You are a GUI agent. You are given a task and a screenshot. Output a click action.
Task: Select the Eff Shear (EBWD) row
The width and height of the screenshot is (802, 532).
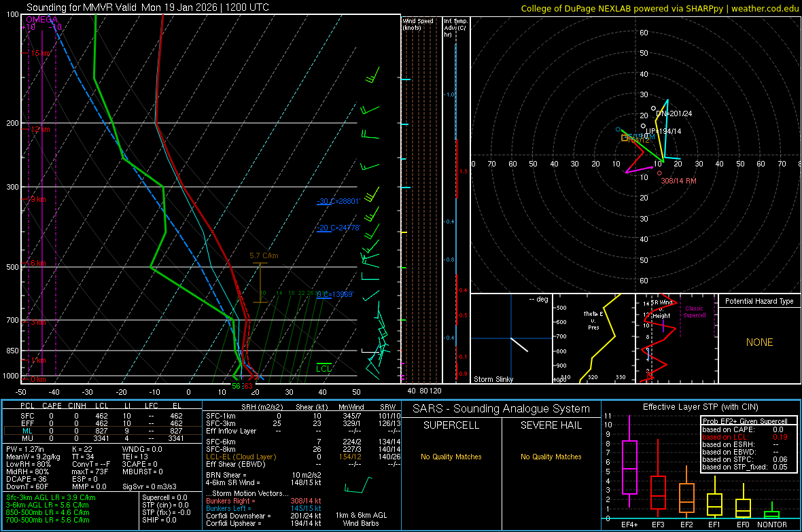point(303,464)
